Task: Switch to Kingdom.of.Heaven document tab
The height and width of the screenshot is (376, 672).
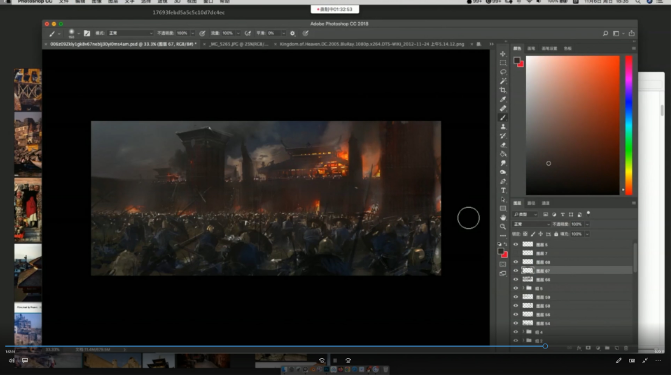Action: point(372,44)
